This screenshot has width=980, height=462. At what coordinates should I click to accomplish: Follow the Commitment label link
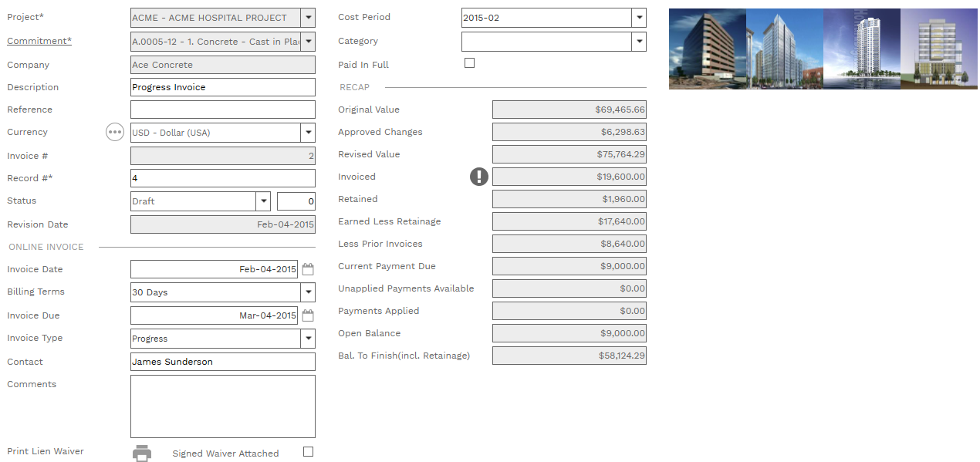point(39,41)
